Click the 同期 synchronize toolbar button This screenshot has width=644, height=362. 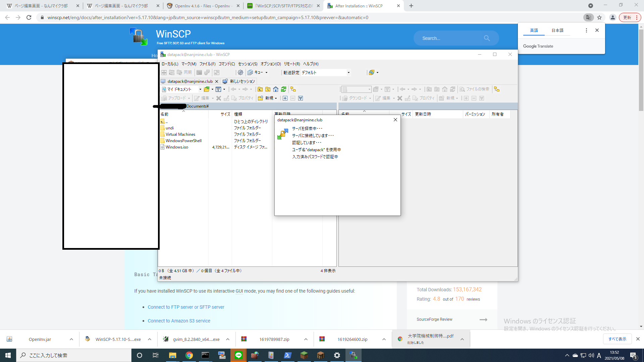[184, 72]
